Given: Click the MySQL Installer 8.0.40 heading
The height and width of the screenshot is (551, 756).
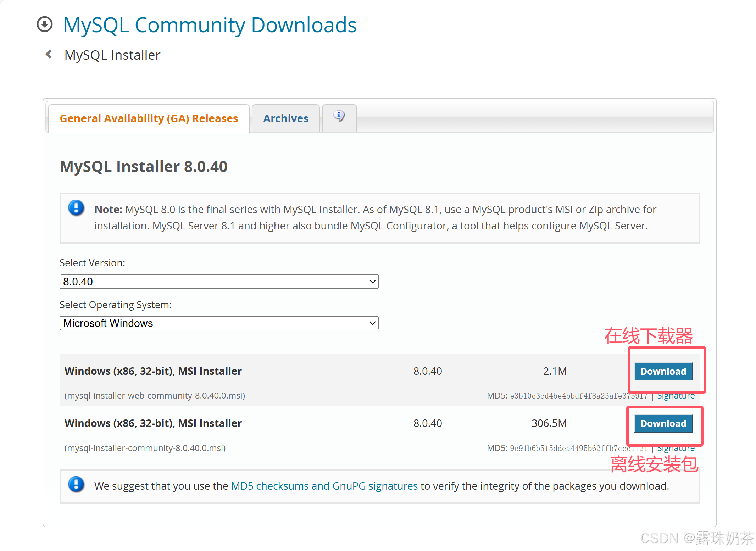Looking at the screenshot, I should [x=144, y=167].
